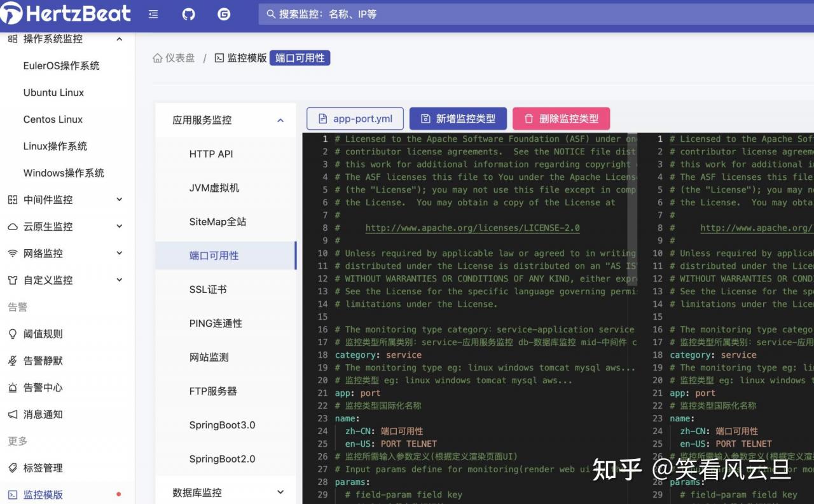The height and width of the screenshot is (504, 814).
Task: Click the save icon on 新增监控类型 button
Action: (x=425, y=119)
